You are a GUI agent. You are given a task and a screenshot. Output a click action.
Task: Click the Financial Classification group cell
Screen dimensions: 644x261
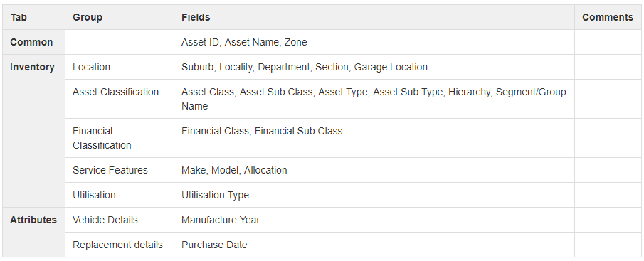120,138
